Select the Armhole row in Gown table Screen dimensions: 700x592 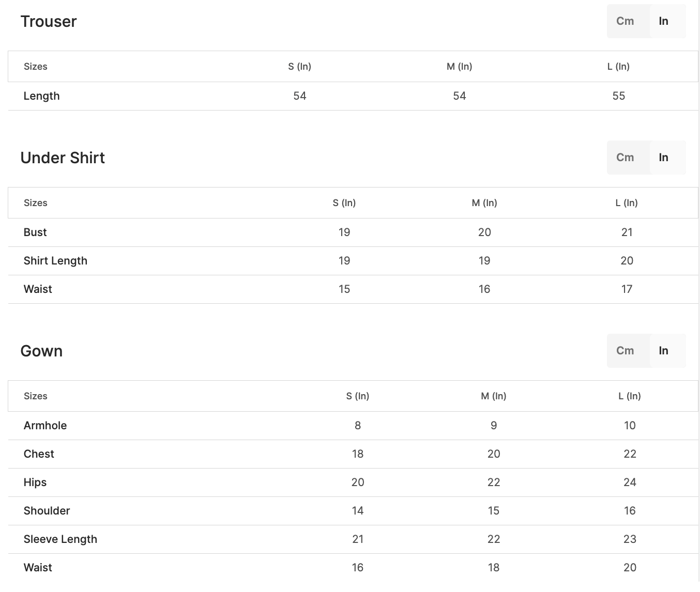45,426
